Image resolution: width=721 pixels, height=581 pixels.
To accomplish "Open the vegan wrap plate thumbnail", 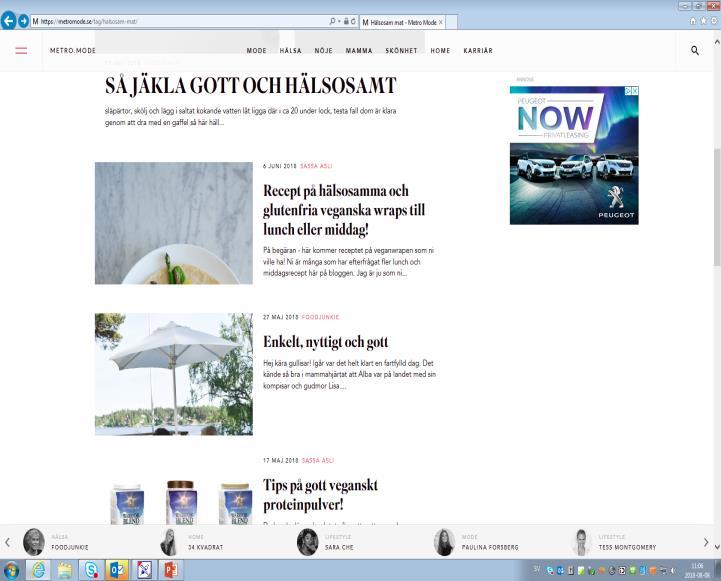I will tap(174, 223).
